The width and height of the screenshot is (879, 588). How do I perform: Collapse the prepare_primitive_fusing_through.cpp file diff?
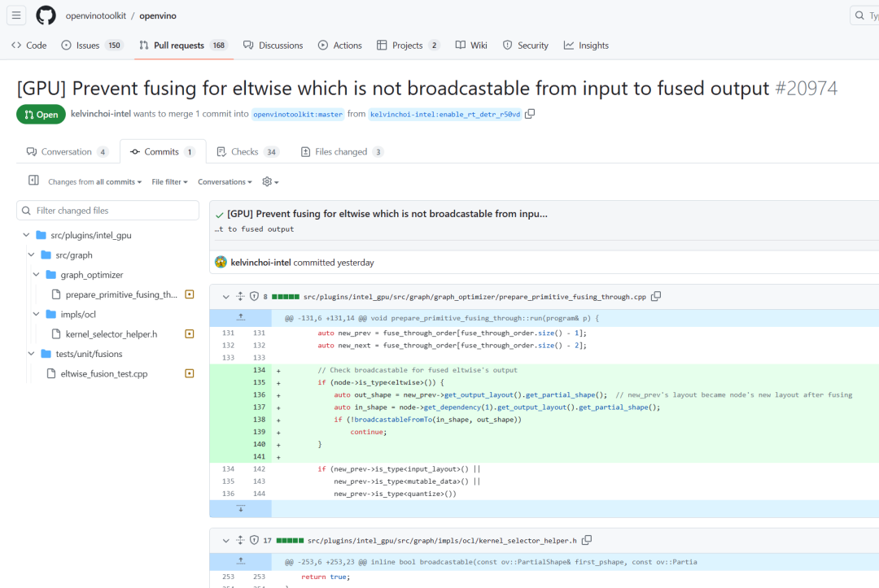tap(225, 296)
